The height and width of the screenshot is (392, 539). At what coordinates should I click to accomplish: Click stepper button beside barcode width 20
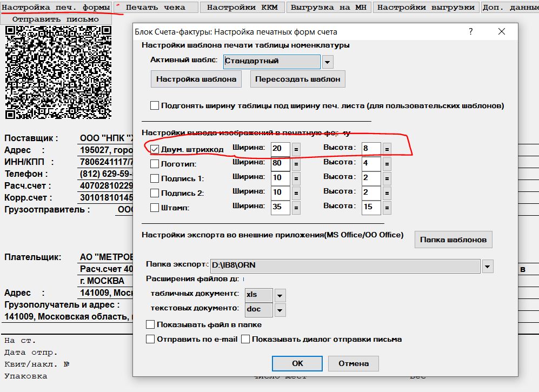coord(296,148)
